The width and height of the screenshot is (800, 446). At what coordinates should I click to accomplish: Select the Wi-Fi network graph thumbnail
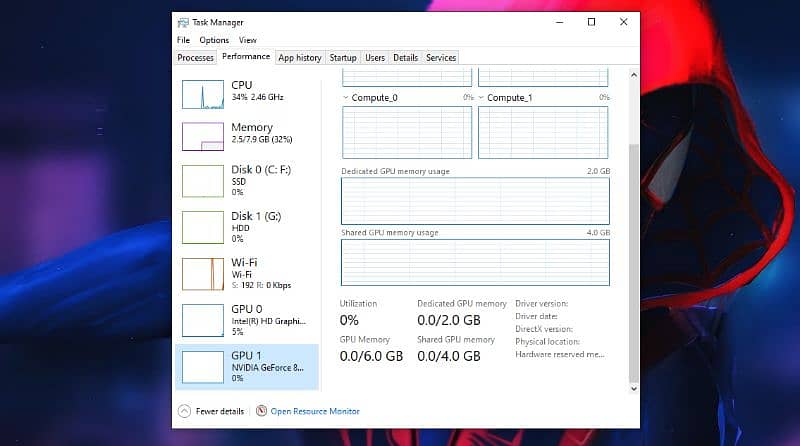point(203,274)
